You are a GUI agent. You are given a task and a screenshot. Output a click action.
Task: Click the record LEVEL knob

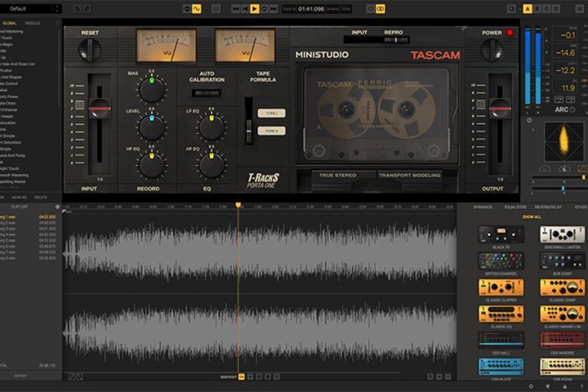pyautogui.click(x=152, y=127)
